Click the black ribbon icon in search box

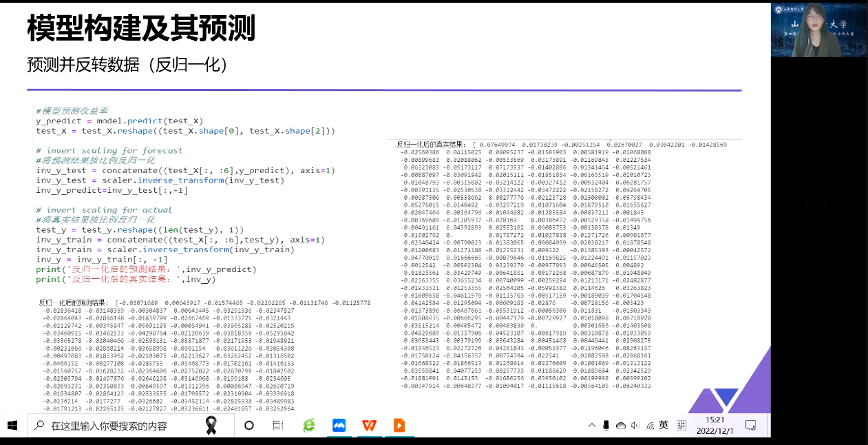point(212,426)
